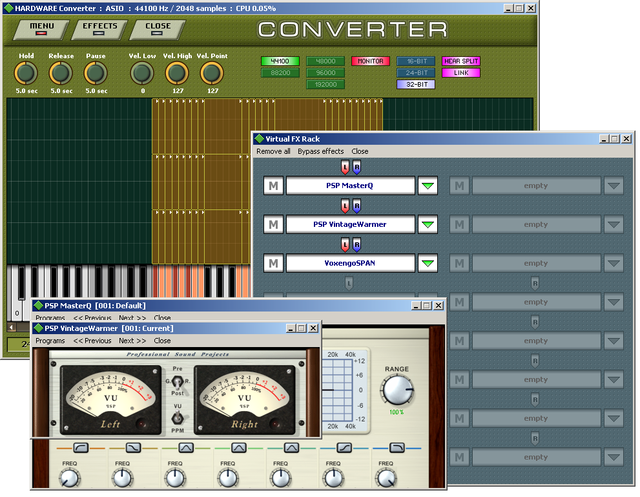Click Remove all in Virtual FX Rack
Viewport: 640px width, 497px height.
tap(273, 151)
